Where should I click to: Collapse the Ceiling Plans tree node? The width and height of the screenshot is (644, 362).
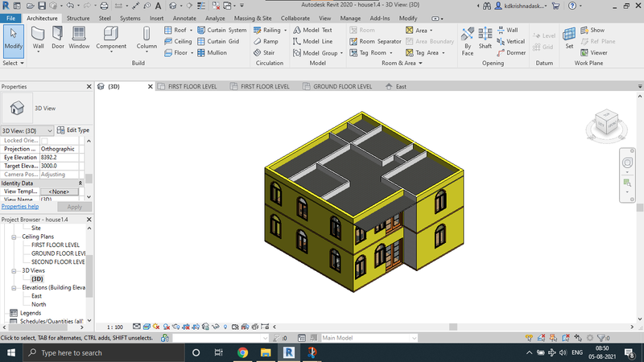click(x=14, y=237)
